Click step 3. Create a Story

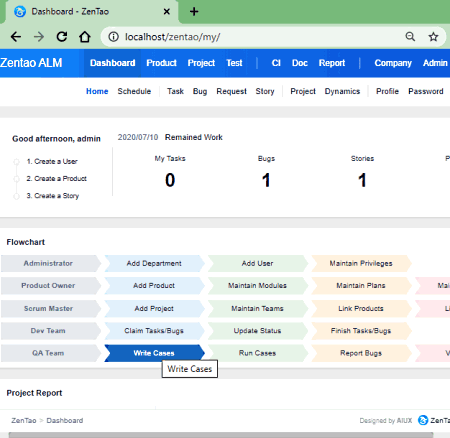click(x=53, y=196)
